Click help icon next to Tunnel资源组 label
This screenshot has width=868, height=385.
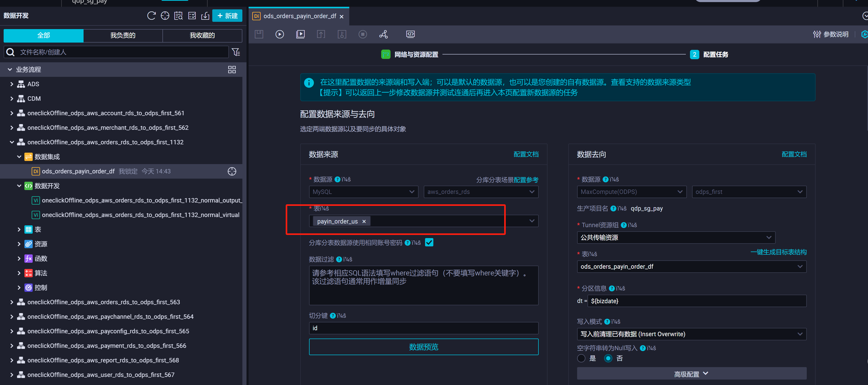[x=624, y=225]
